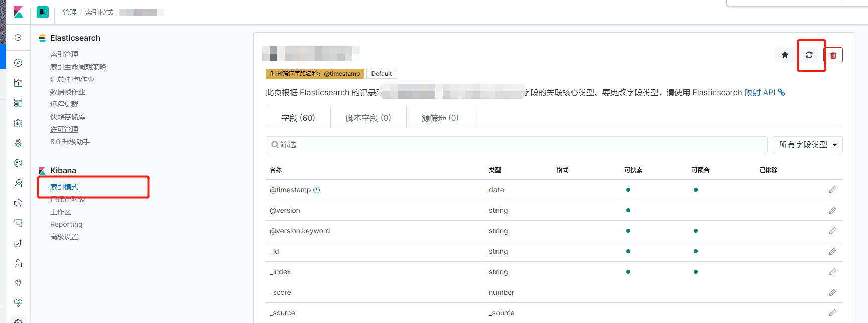Open 8.0 升级助手 under Elasticsearch
This screenshot has width=868, height=323.
click(70, 142)
